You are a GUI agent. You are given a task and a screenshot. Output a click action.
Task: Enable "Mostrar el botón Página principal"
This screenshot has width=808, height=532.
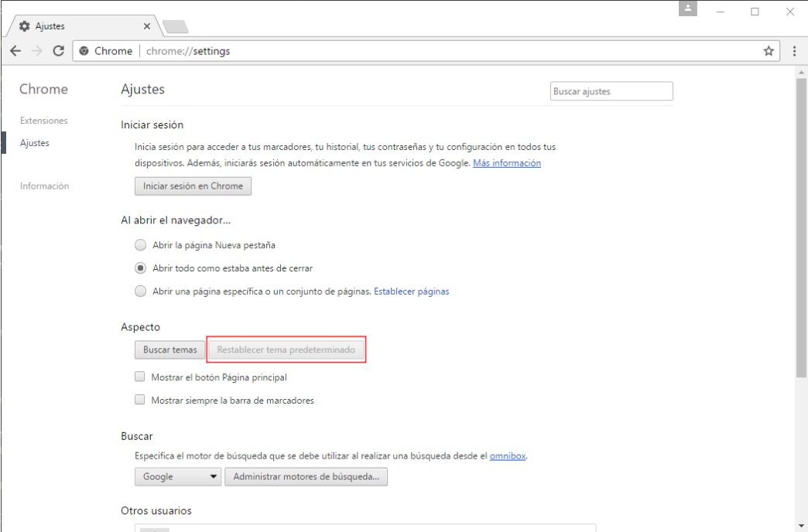pos(140,377)
